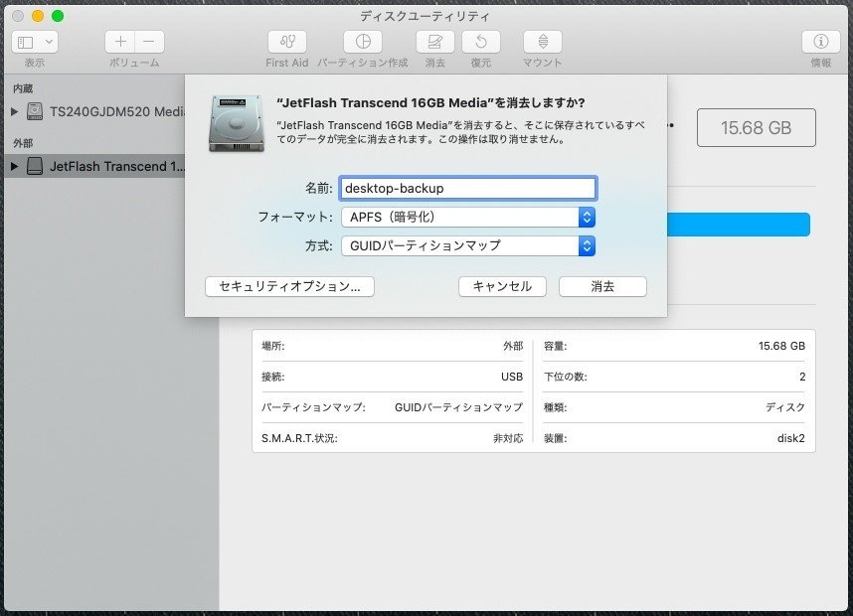The image size is (853, 616).
Task: Click the 接続: label in the info table
Action: click(273, 377)
